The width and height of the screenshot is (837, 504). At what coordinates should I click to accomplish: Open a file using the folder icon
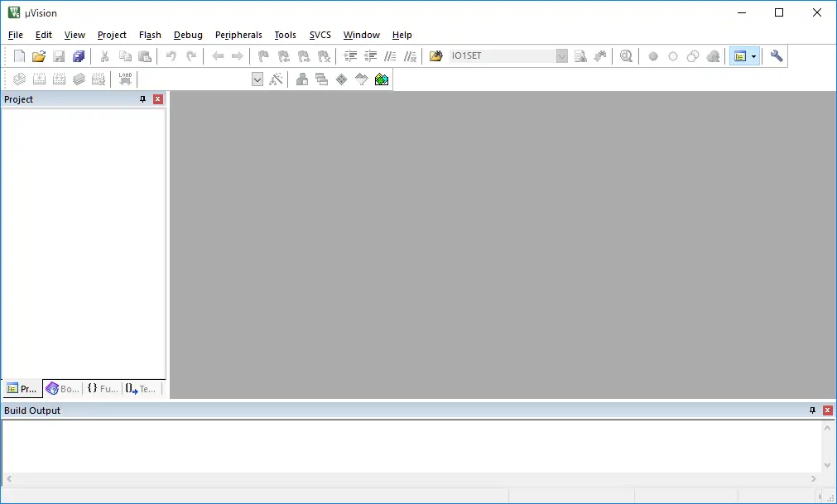point(39,56)
